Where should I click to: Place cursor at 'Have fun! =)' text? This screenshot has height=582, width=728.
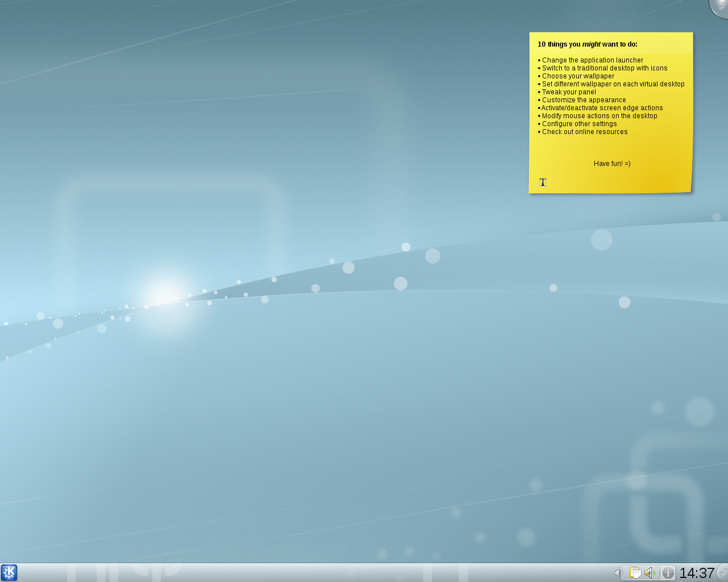click(x=612, y=164)
